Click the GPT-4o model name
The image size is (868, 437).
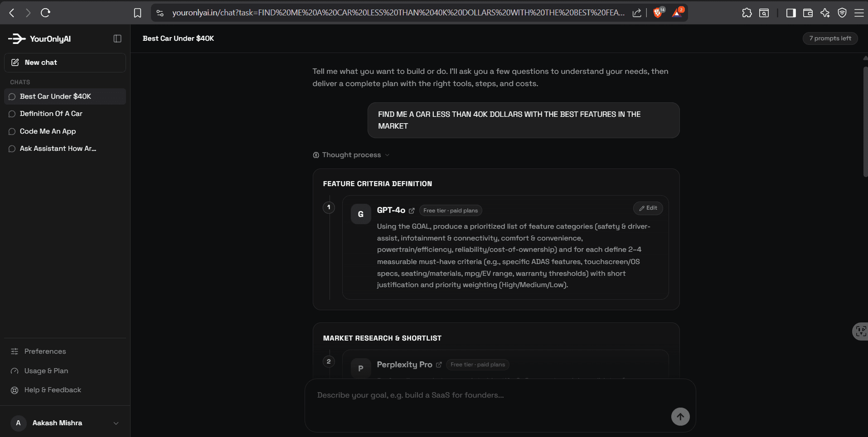pos(391,210)
